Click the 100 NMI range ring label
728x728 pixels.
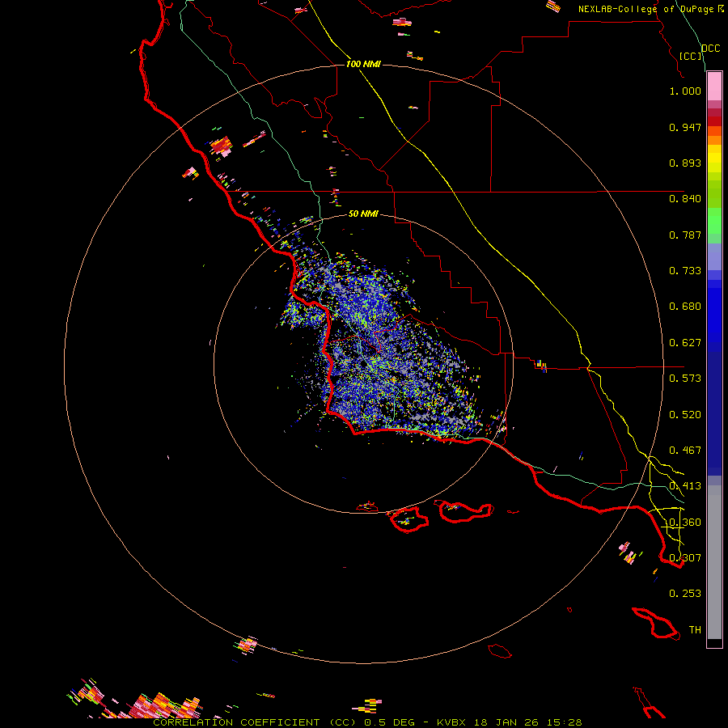(x=363, y=64)
